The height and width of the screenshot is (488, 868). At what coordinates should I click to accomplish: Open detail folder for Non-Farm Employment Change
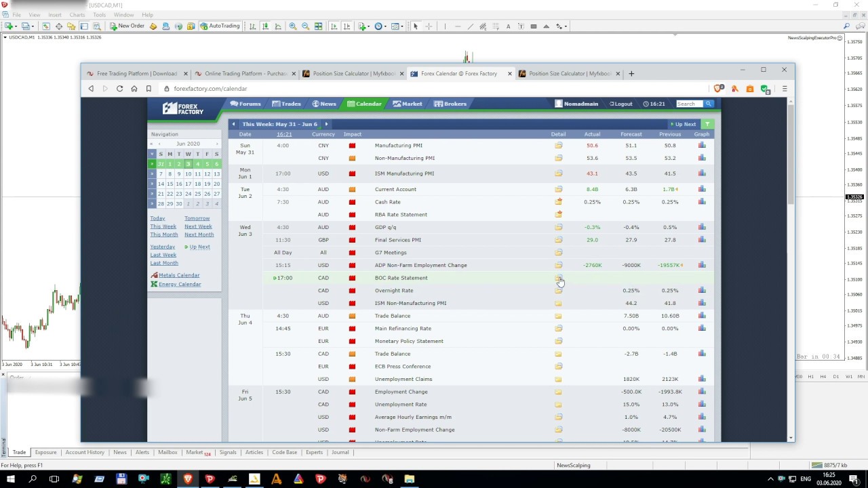[x=558, y=430]
